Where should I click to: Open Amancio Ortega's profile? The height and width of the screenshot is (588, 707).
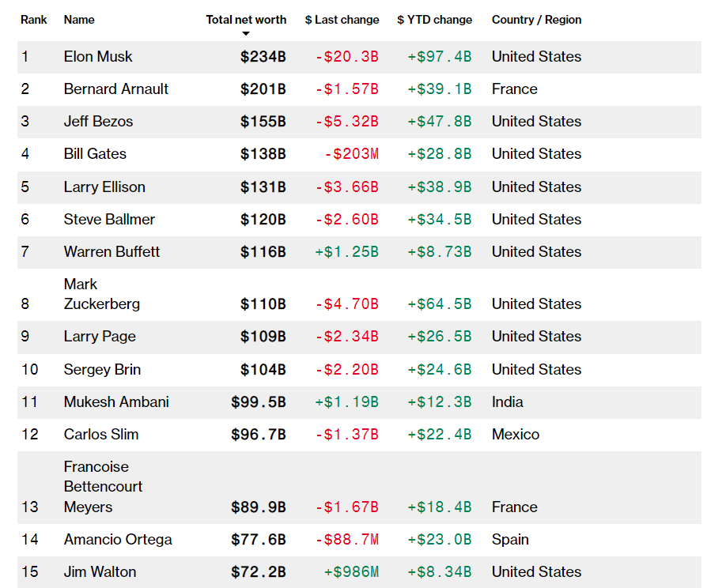pyautogui.click(x=118, y=540)
